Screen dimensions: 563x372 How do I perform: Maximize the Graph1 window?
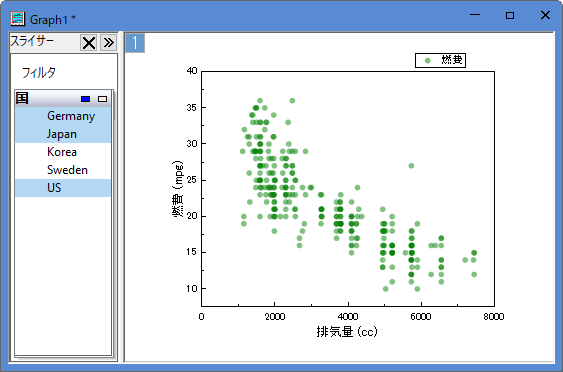510,15
